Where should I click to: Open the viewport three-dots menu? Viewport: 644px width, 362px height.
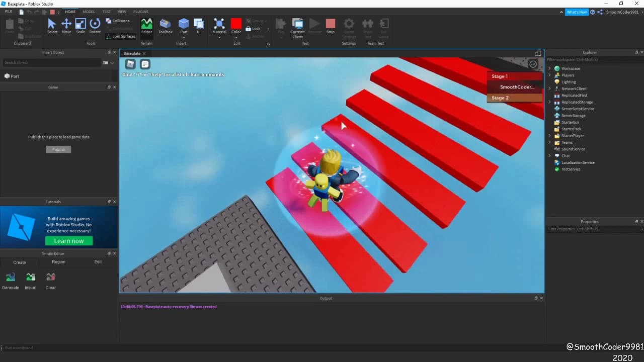pyautogui.click(x=533, y=64)
